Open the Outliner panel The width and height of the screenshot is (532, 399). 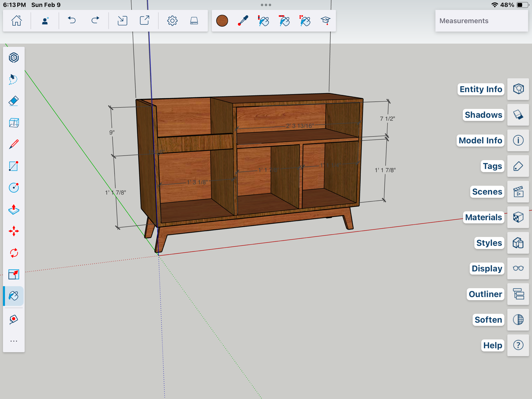point(518,294)
